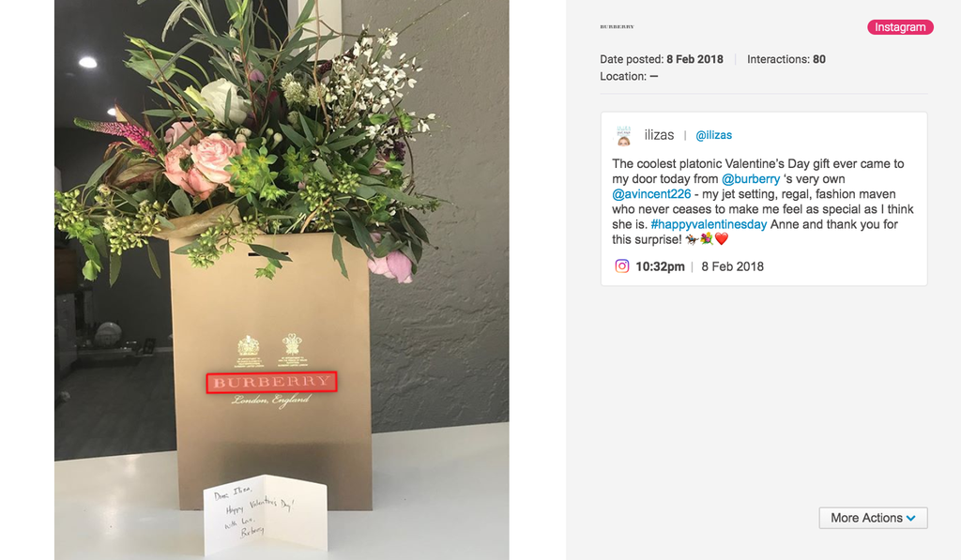This screenshot has width=961, height=560.
Task: Open the @burberry mention link
Action: 751,179
